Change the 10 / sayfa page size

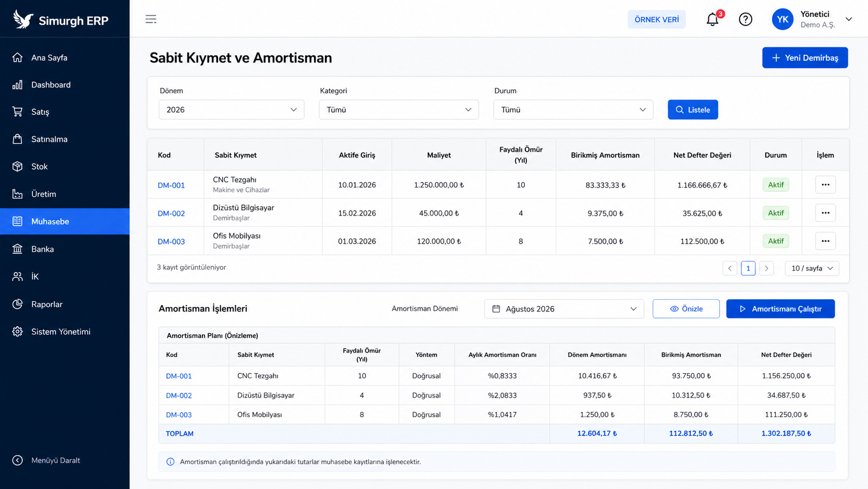point(812,268)
